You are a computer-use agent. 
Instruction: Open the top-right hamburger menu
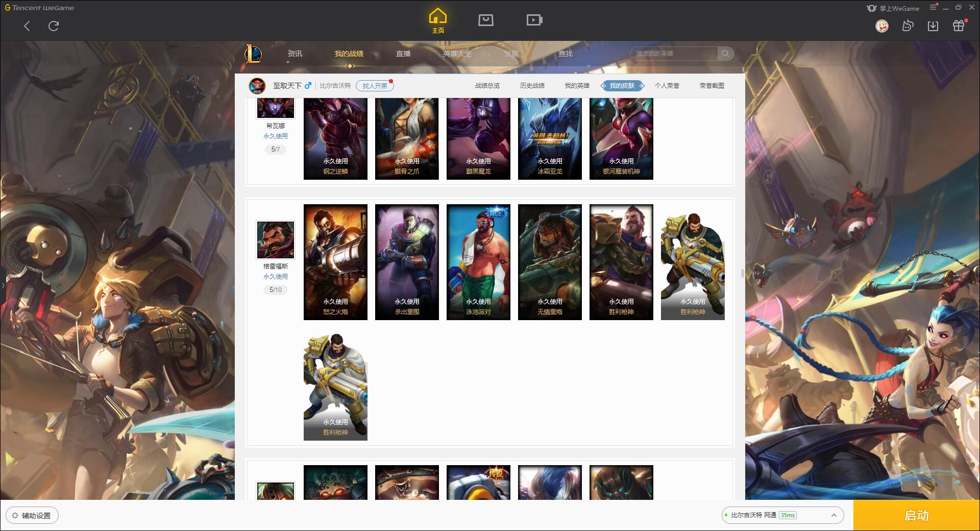coord(934,8)
